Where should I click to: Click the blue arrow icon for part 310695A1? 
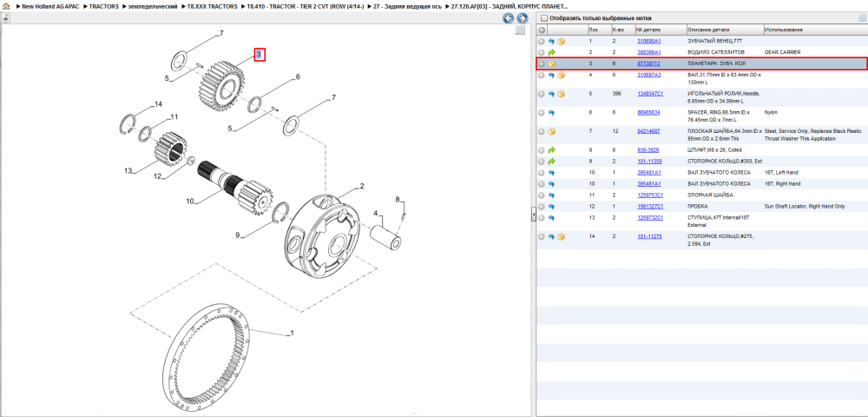point(551,42)
